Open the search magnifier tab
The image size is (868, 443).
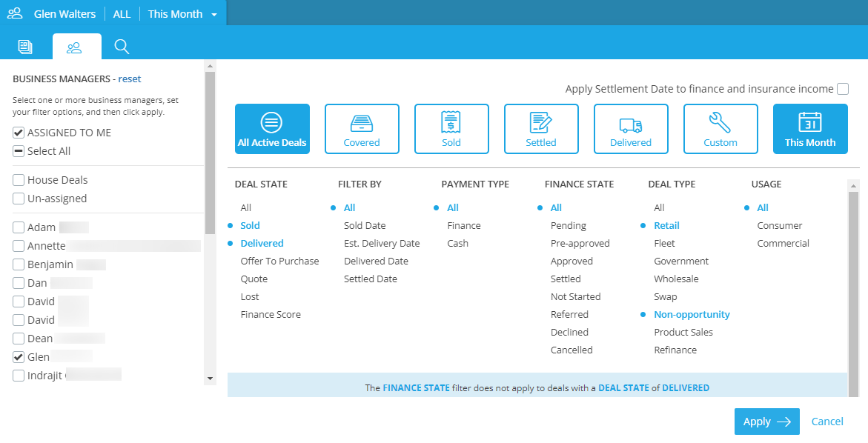point(122,47)
